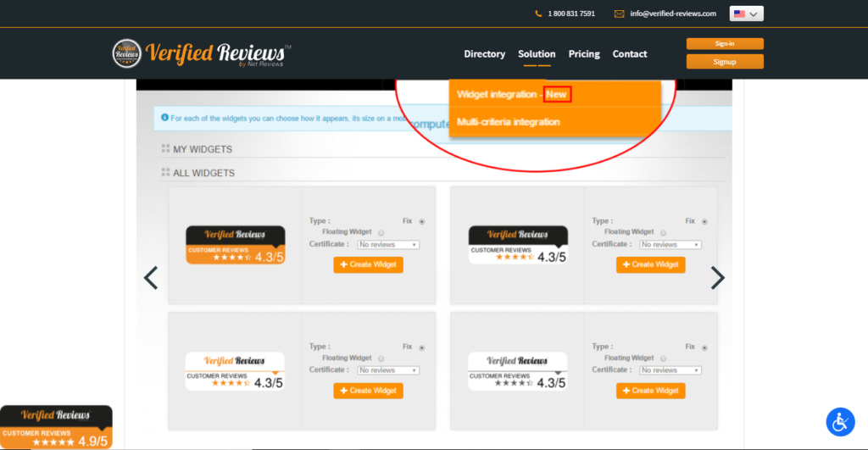Open Certificate dropdown in black-top white badge card
The image size is (868, 450).
[670, 245]
